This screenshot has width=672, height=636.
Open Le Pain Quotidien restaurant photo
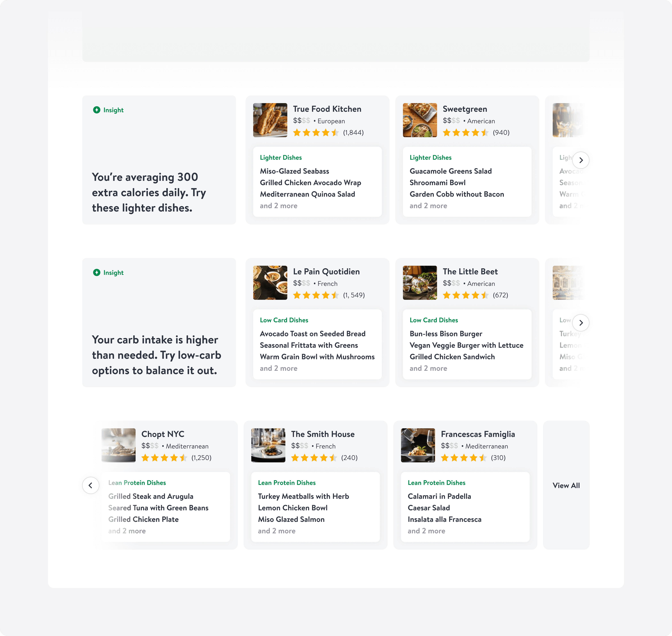click(x=270, y=283)
